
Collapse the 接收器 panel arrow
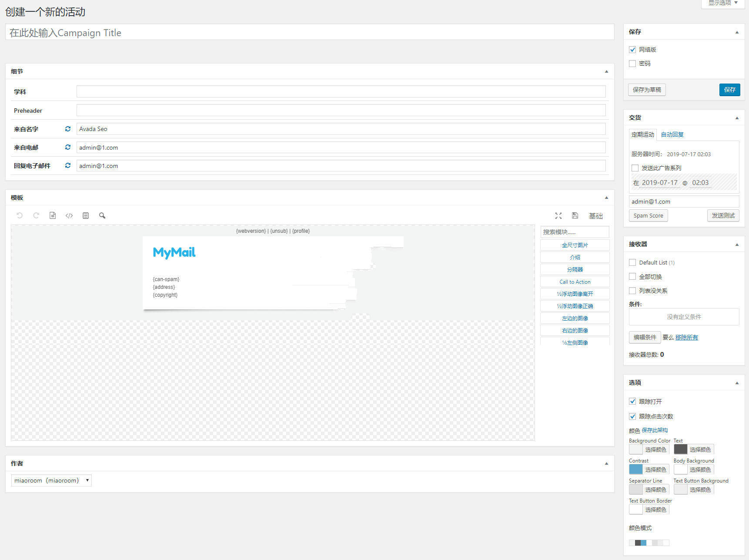(x=737, y=245)
